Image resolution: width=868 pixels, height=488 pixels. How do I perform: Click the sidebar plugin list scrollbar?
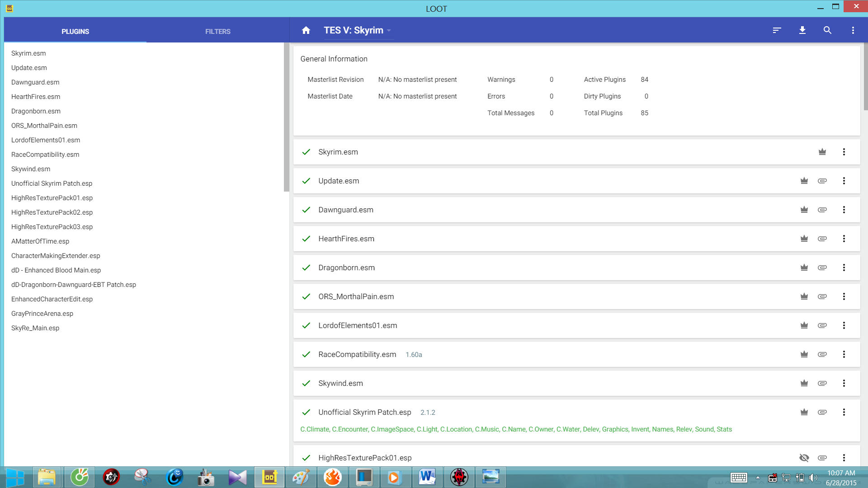[286, 117]
